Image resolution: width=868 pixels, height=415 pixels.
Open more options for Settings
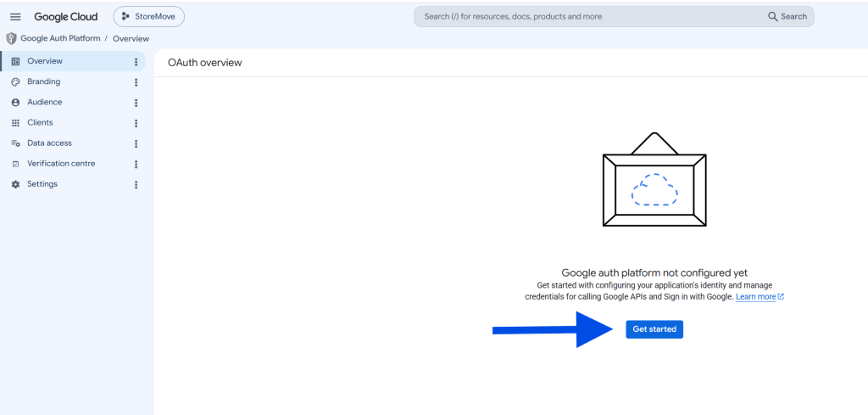[136, 185]
